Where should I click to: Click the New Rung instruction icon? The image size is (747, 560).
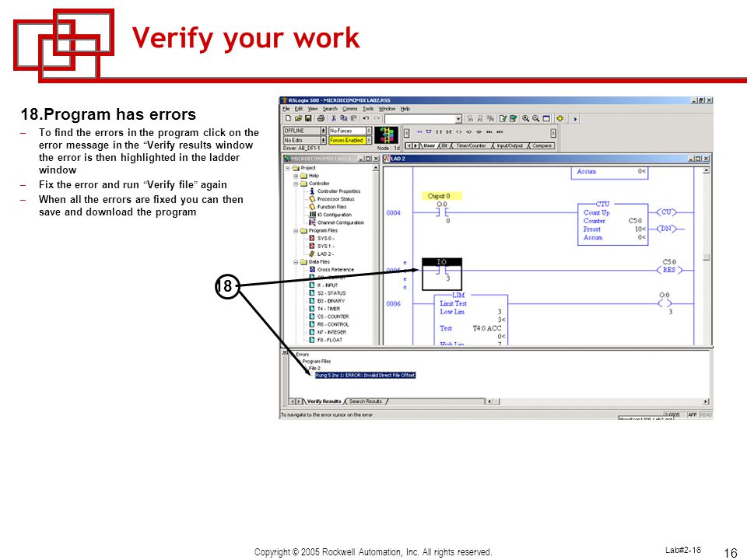pyautogui.click(x=419, y=132)
